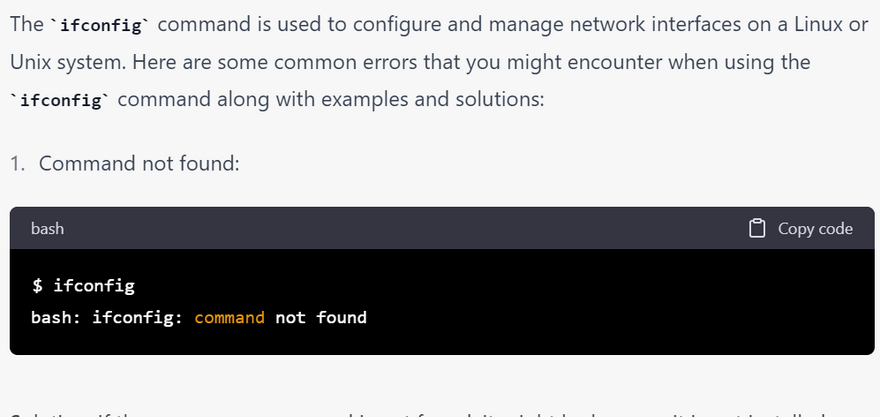Click empty black area of code block
This screenshot has width=880, height=417.
pyautogui.click(x=600, y=300)
